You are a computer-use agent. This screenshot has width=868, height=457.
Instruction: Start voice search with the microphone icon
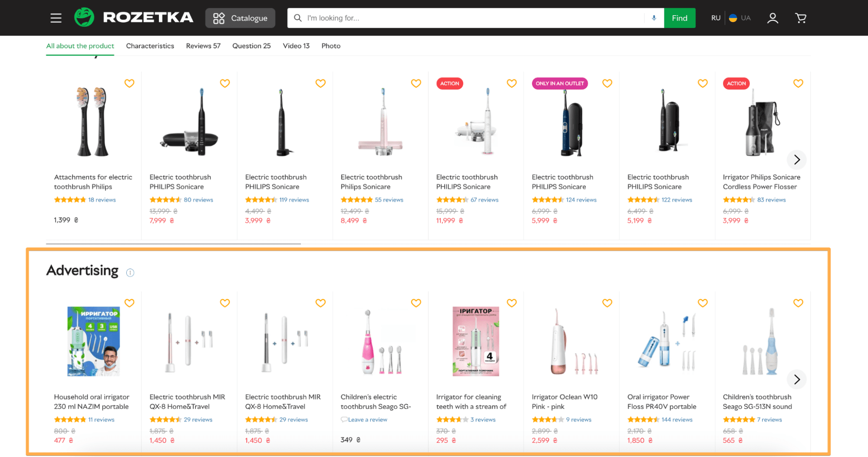(653, 18)
